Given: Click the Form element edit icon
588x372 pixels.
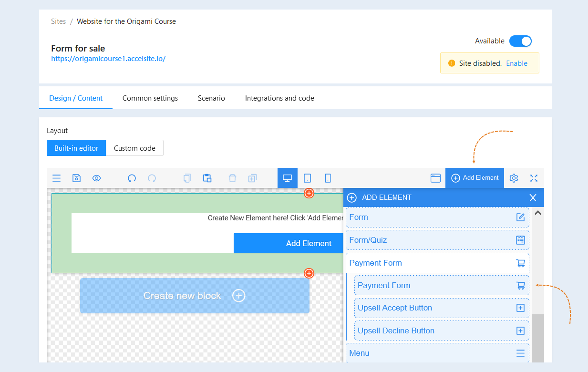Looking at the screenshot, I should click(520, 217).
